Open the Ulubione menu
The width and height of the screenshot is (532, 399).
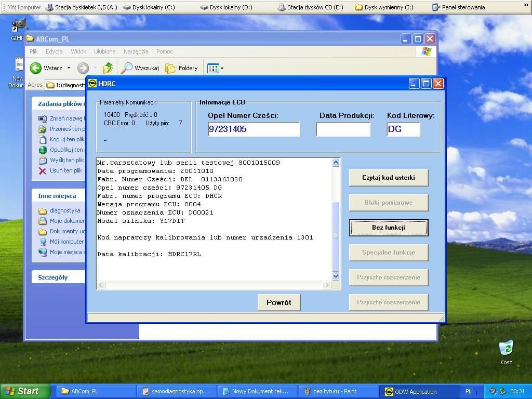104,51
